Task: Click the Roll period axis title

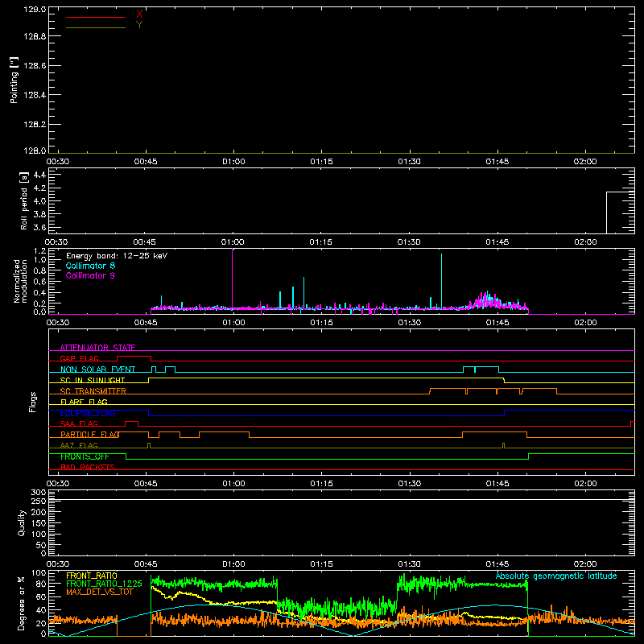Action: click(24, 200)
